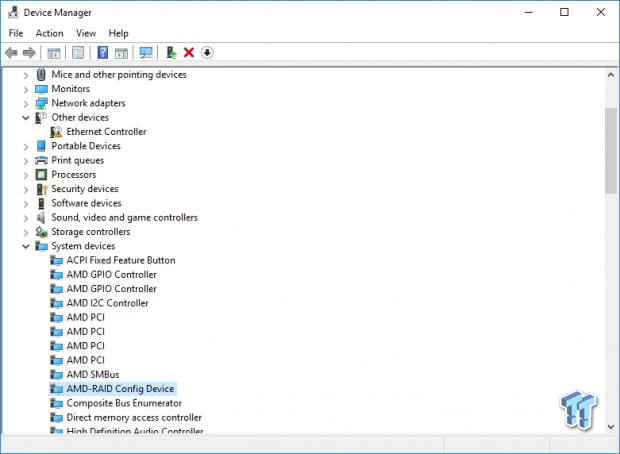
Task: Select the AMD SMBus device
Action: tap(93, 374)
